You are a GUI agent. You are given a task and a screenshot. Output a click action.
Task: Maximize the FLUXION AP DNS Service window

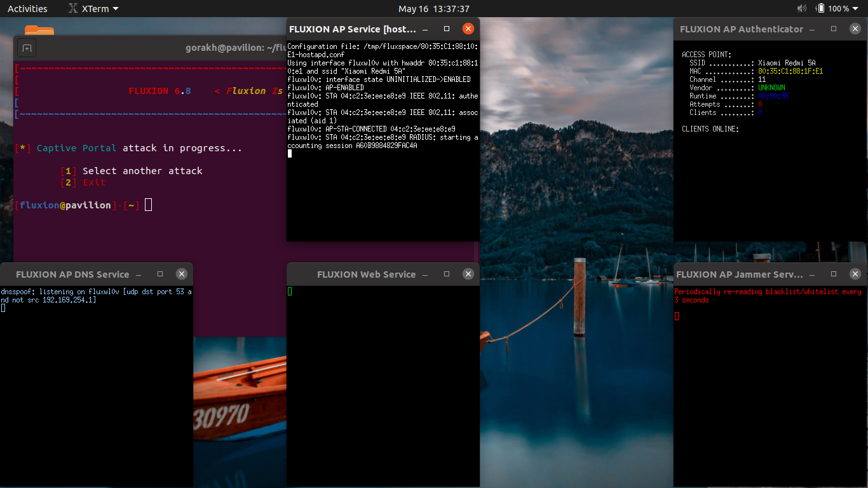click(x=160, y=274)
